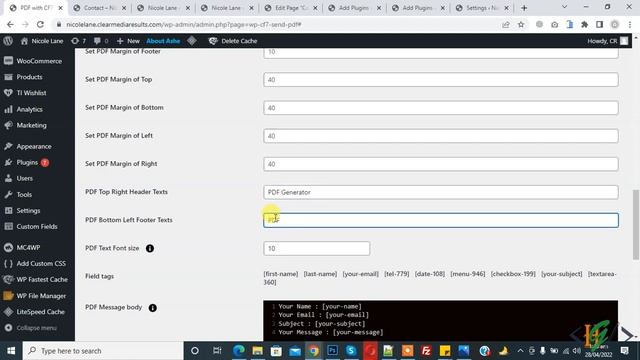The image size is (640, 360).
Task: Click the PDF Top Right Header Texts field
Action: point(440,192)
